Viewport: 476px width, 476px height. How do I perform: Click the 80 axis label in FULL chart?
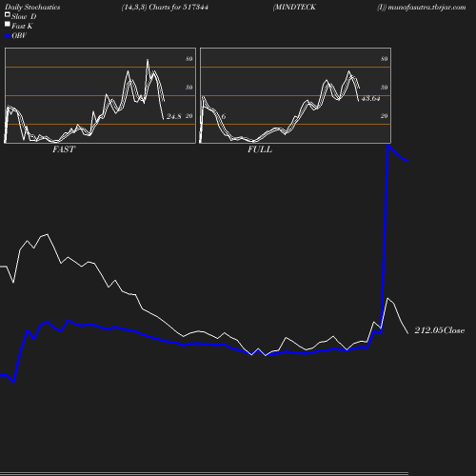click(x=385, y=59)
